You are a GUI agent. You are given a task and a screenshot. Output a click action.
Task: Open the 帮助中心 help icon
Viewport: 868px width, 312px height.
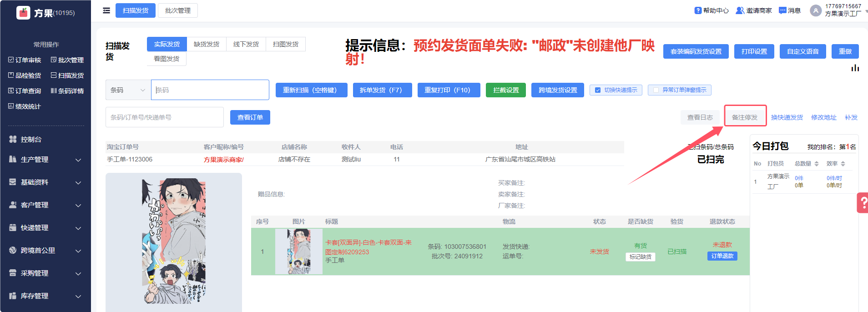click(x=698, y=10)
